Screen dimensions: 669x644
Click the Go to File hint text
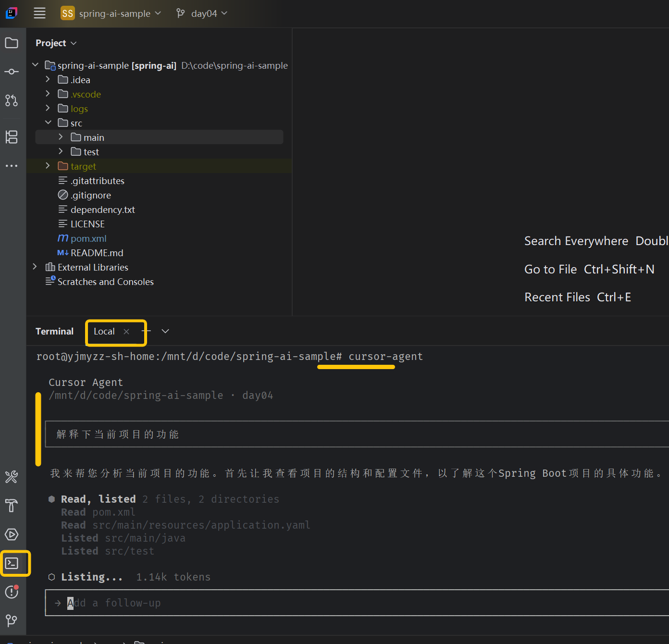pos(550,269)
